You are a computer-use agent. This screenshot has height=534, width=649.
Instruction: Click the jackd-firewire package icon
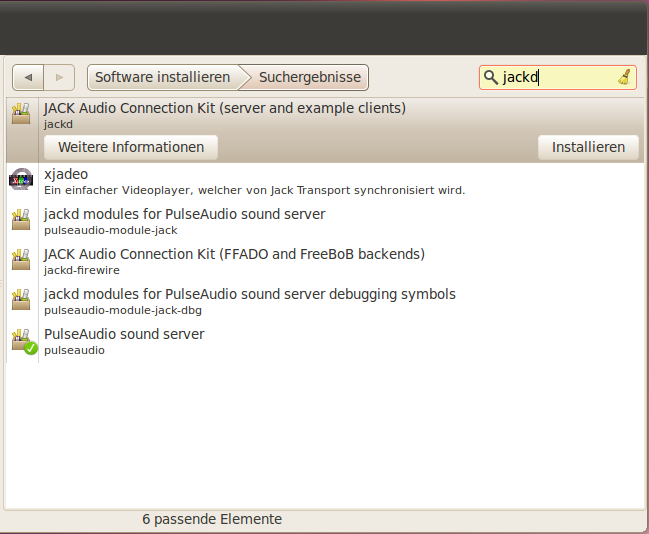tap(21, 261)
